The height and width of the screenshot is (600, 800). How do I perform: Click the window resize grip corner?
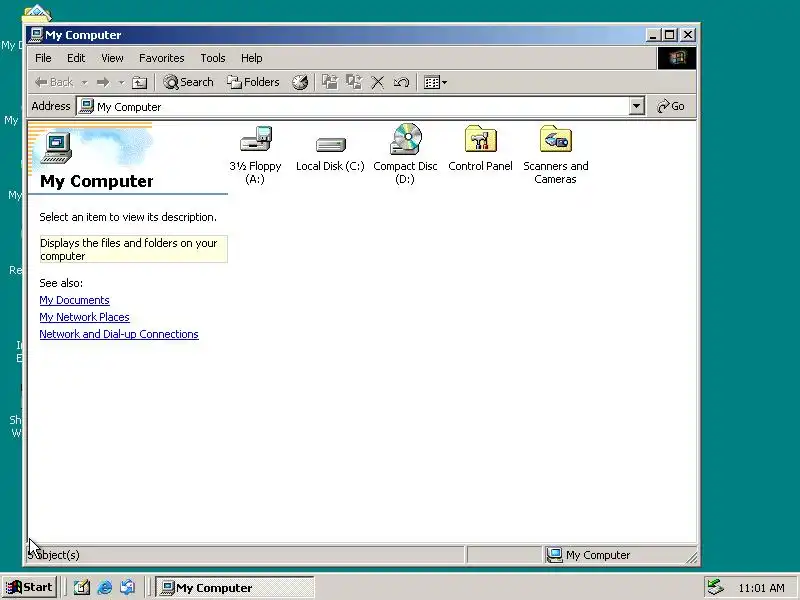(691, 558)
